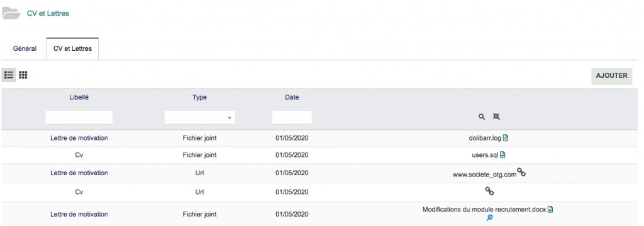644x226 pixels.
Task: Click Url type in societe_otg row
Action: [x=199, y=173]
